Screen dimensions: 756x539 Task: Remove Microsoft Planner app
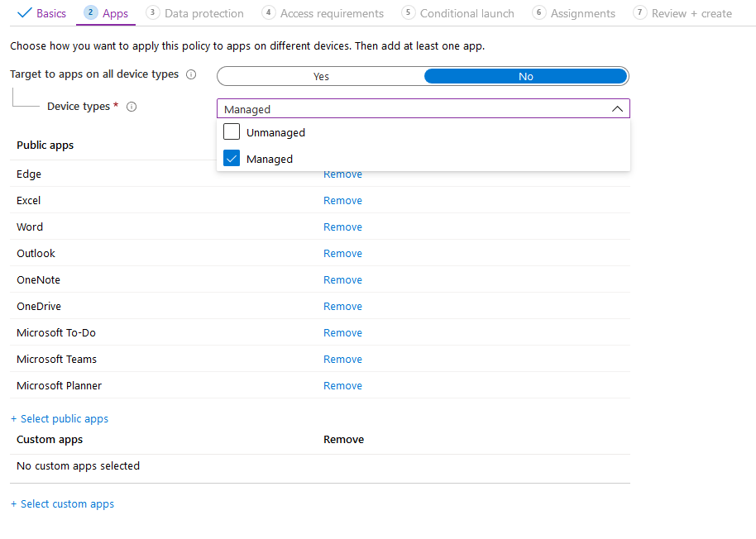342,386
